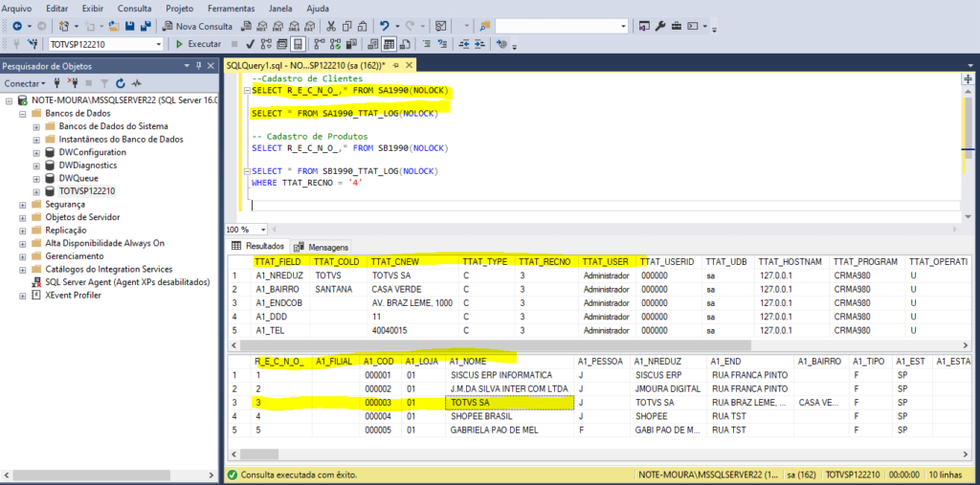The width and height of the screenshot is (980, 485).
Task: Click the Undo arrow icon
Action: click(384, 26)
